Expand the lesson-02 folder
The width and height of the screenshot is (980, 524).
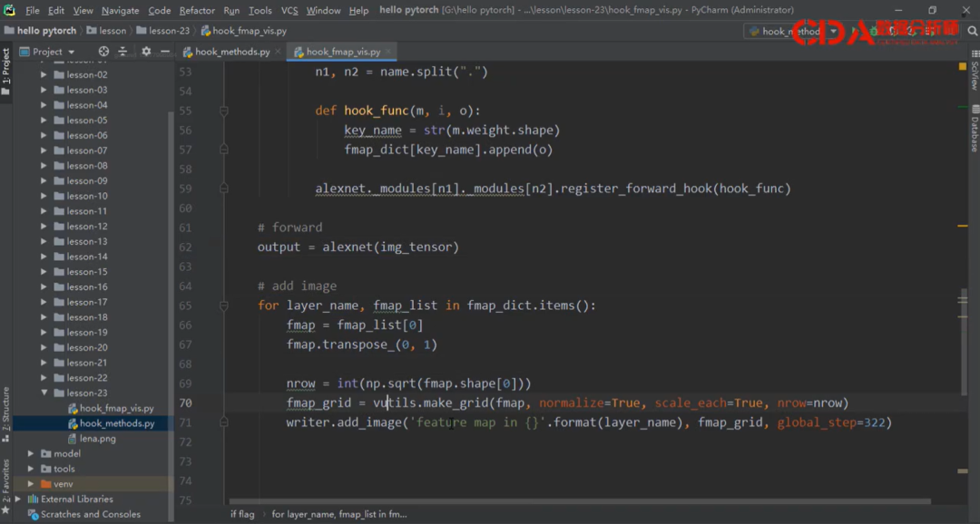pos(44,75)
